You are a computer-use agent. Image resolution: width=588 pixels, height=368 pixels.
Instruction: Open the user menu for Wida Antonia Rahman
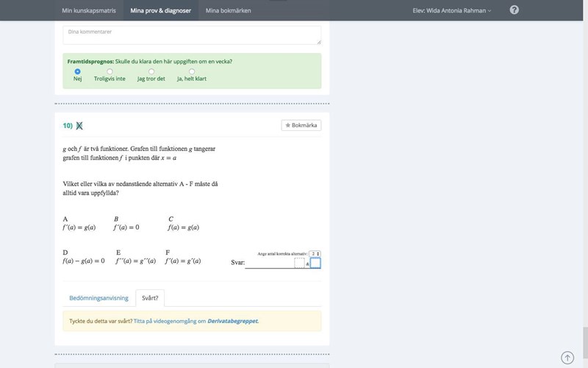click(452, 10)
